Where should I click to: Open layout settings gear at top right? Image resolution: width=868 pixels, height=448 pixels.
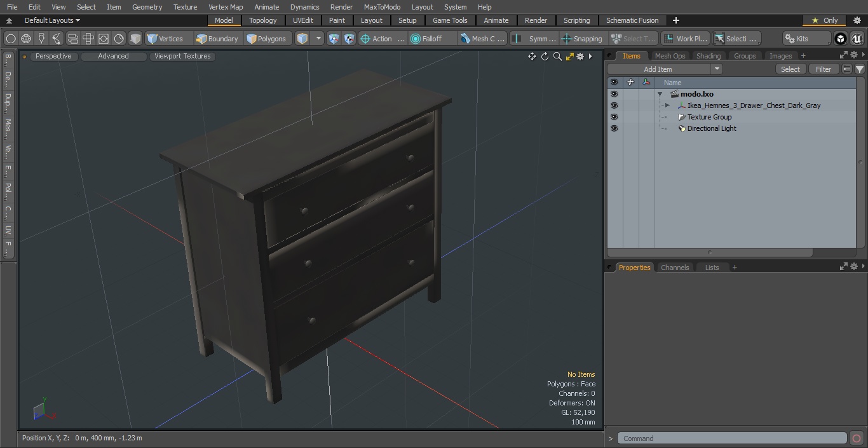[x=857, y=20]
